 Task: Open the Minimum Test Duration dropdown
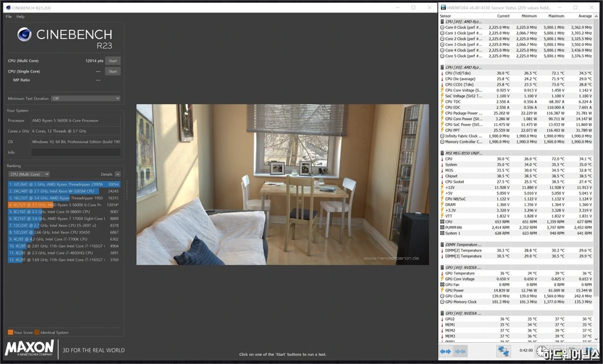[86, 98]
